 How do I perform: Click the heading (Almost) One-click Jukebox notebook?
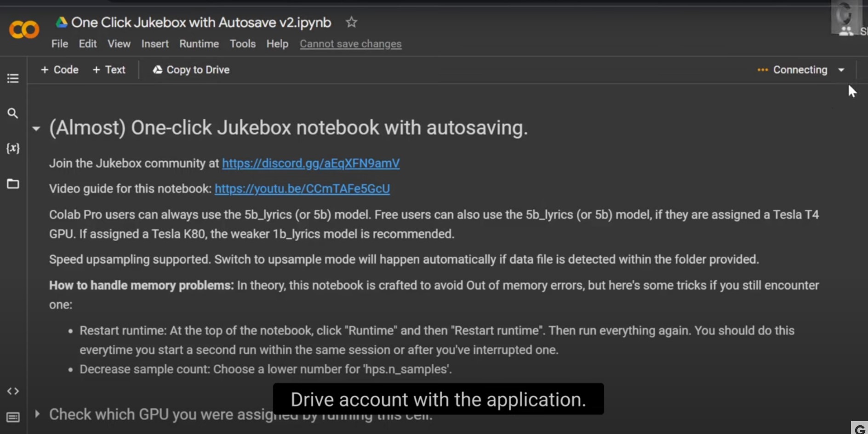tap(288, 128)
